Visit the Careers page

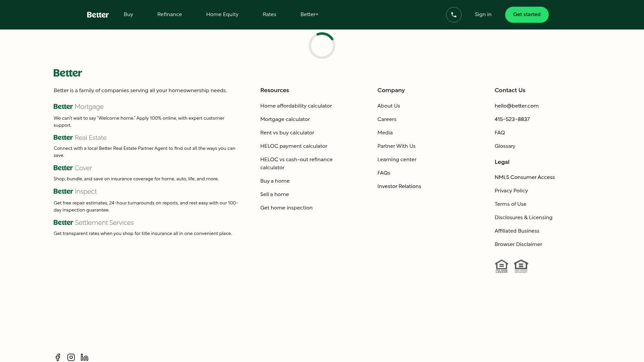pyautogui.click(x=387, y=119)
